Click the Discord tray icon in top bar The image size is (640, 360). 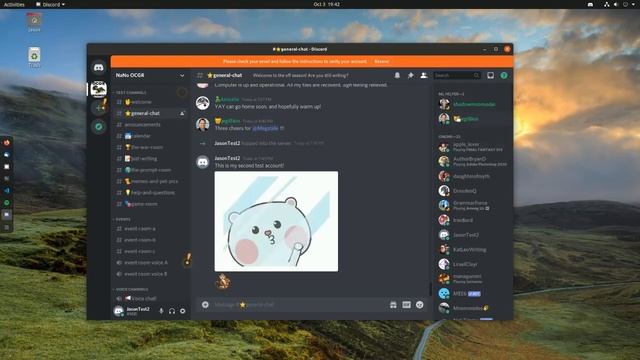click(x=590, y=4)
